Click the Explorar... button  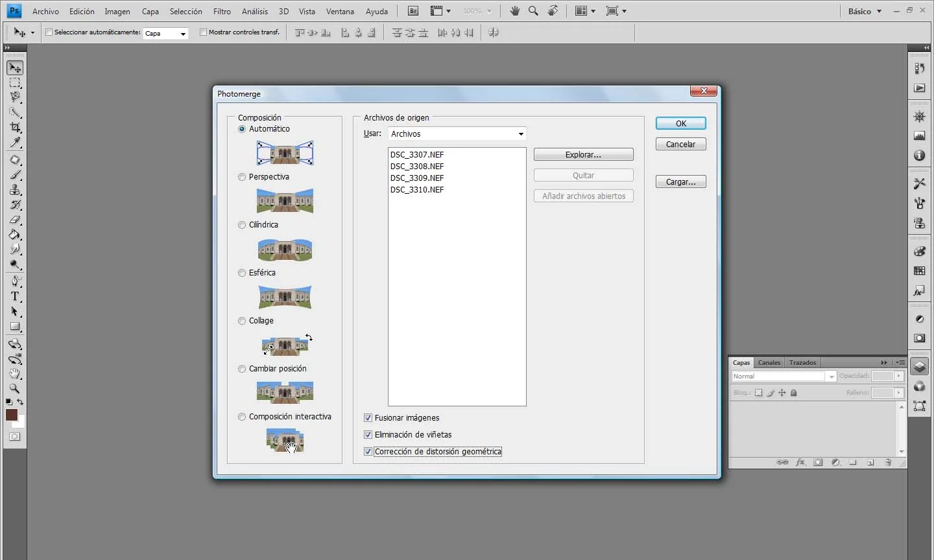click(x=584, y=155)
